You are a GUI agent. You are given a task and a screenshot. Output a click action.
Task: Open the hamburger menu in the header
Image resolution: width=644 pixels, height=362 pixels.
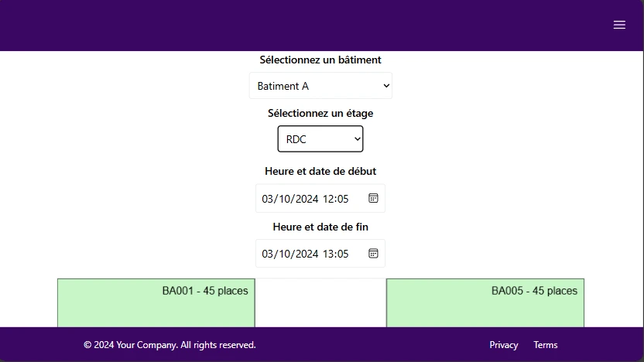[619, 25]
